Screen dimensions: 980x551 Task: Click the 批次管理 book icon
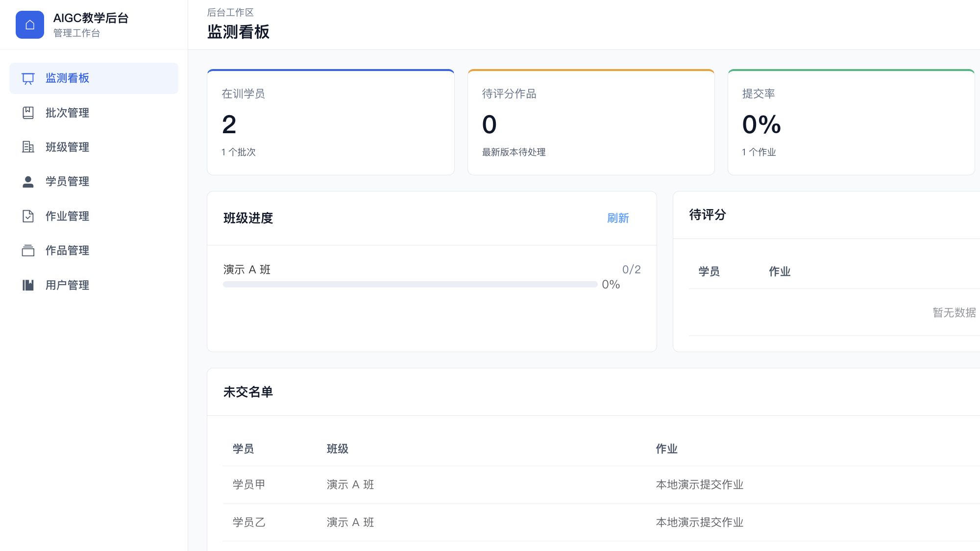(28, 113)
